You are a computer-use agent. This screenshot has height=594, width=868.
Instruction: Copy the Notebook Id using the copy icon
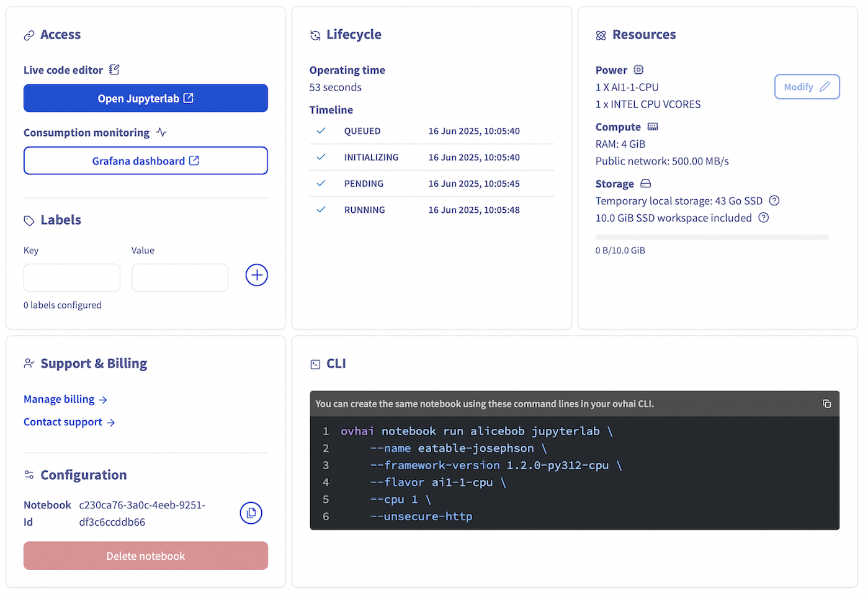click(251, 513)
